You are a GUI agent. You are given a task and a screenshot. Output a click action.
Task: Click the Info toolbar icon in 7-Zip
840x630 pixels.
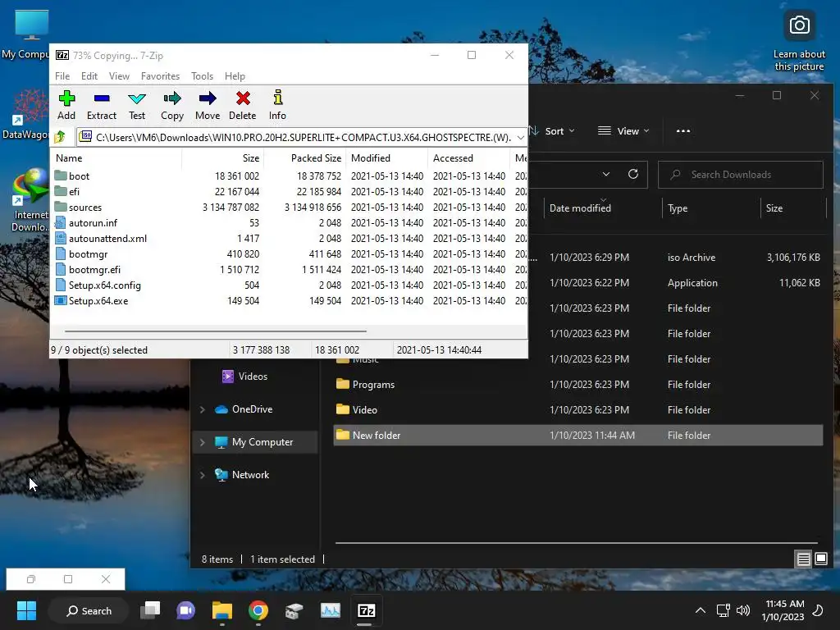277,105
